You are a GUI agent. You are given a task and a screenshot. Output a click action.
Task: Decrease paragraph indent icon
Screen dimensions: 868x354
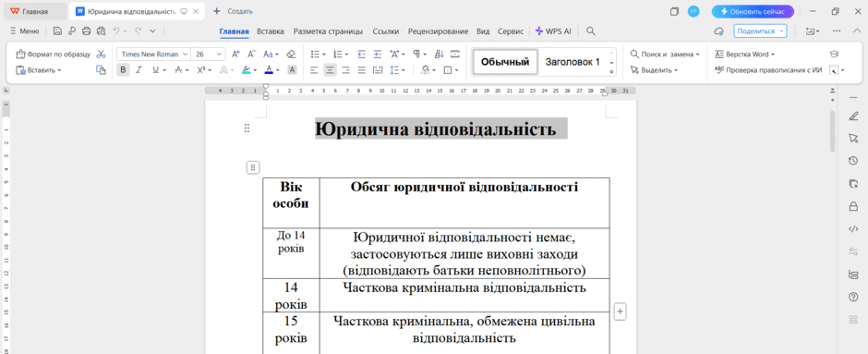(362, 55)
